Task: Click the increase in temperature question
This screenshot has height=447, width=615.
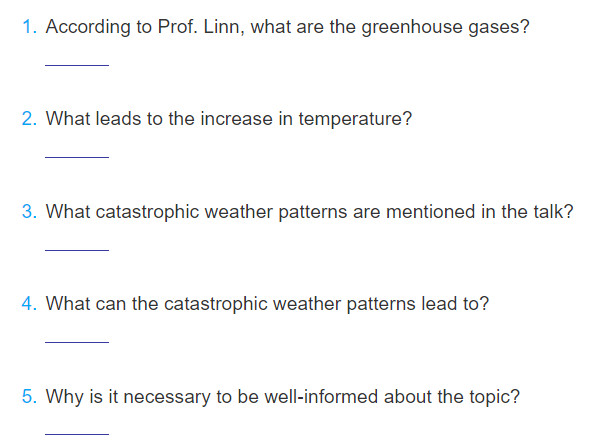Action: click(229, 119)
